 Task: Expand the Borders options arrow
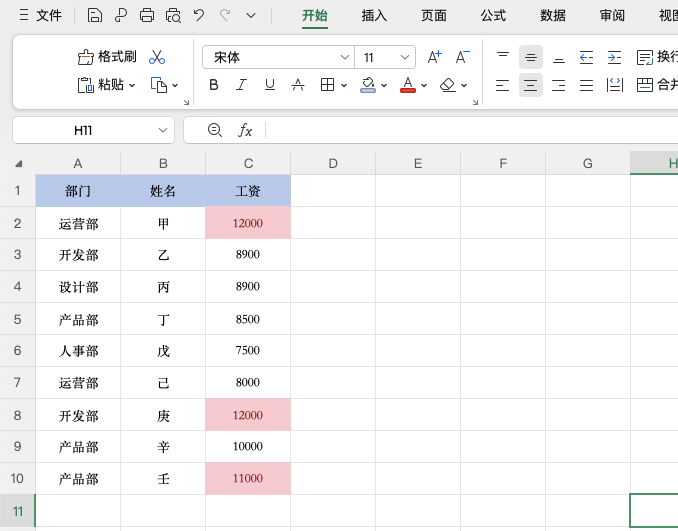(x=344, y=86)
